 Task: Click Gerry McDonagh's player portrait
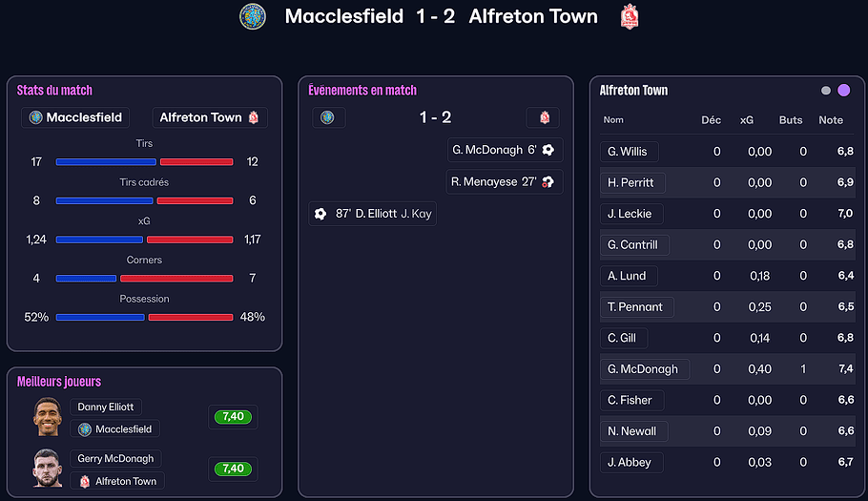pyautogui.click(x=47, y=469)
